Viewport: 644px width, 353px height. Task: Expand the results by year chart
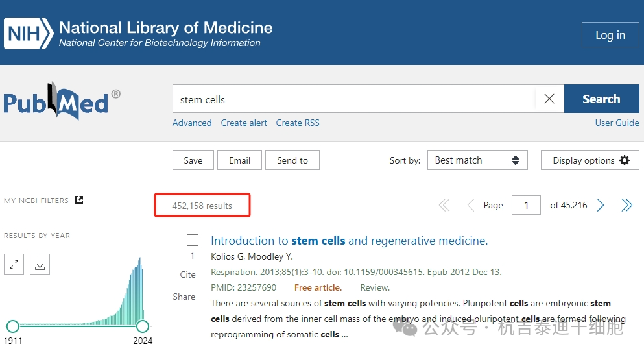coord(14,264)
